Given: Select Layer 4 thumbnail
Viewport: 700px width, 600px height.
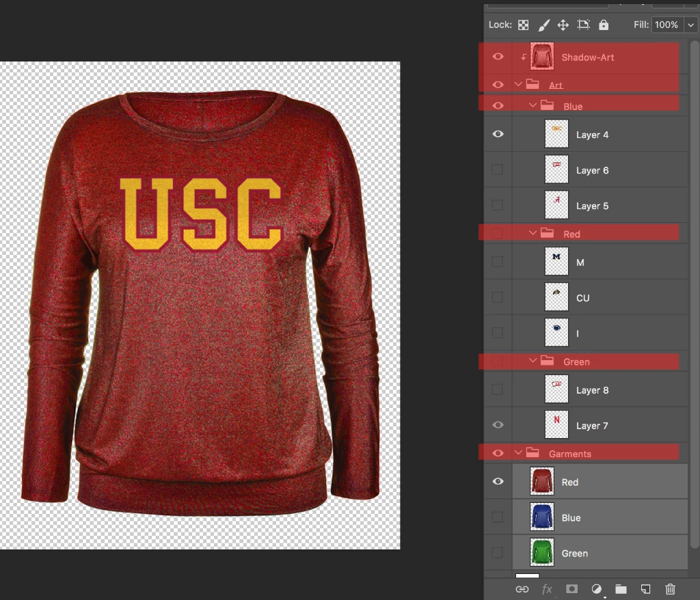Looking at the screenshot, I should click(x=556, y=133).
